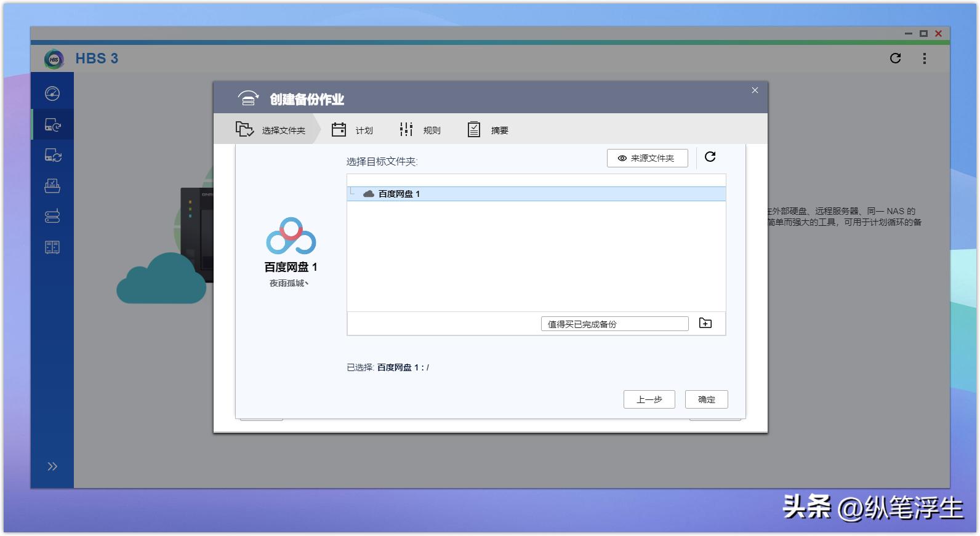Click the create new folder icon
Image resolution: width=980 pixels, height=536 pixels.
[x=705, y=323]
